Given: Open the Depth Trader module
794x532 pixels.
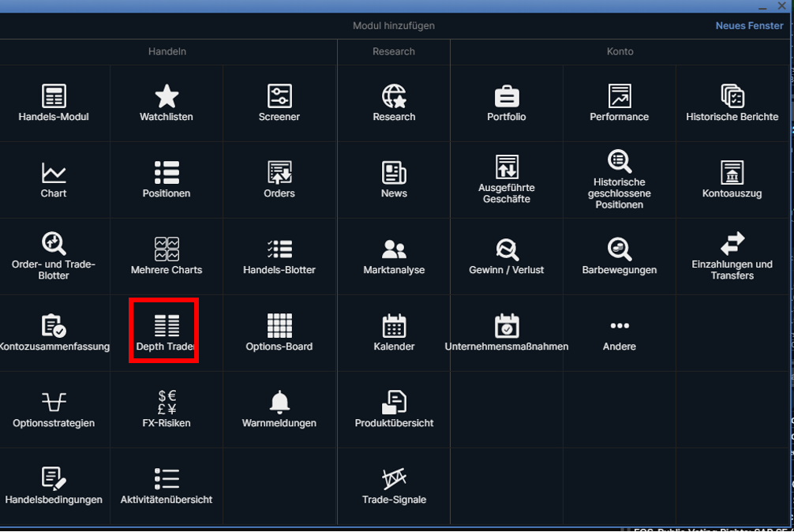Looking at the screenshot, I should tap(167, 327).
